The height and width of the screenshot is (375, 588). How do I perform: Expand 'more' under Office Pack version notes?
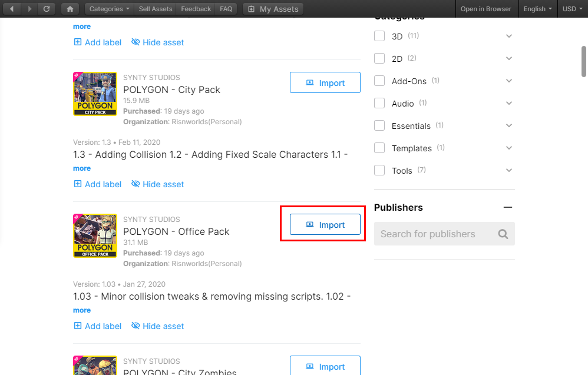(82, 310)
